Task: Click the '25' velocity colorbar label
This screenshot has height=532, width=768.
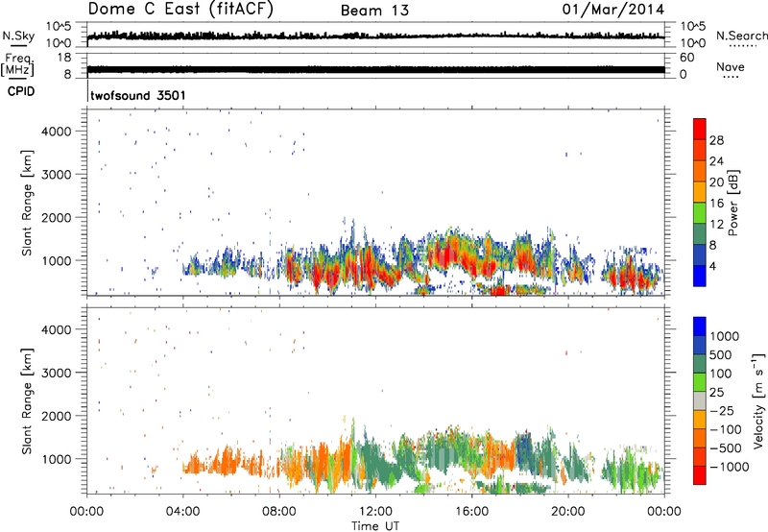Action: [x=716, y=393]
